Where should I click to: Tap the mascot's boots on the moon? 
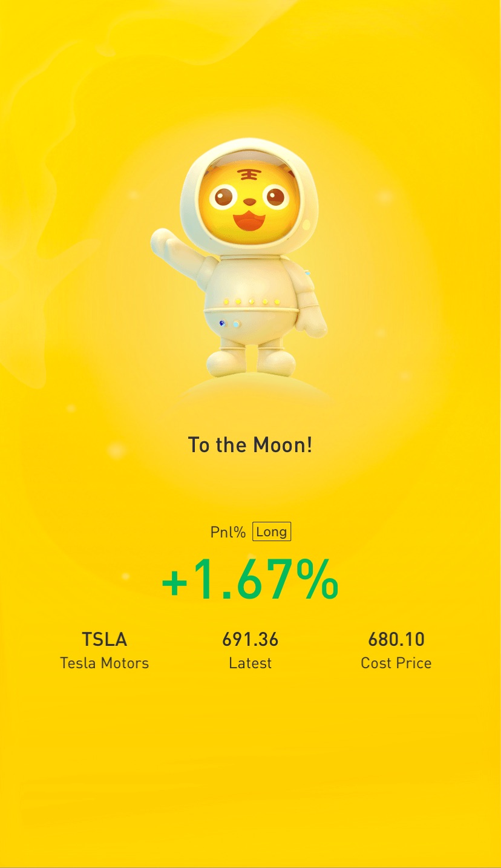pos(252,362)
